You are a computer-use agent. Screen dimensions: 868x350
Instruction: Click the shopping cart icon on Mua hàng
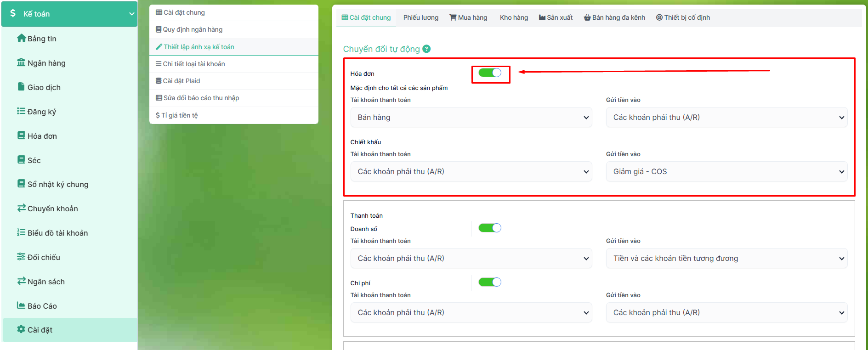[453, 17]
